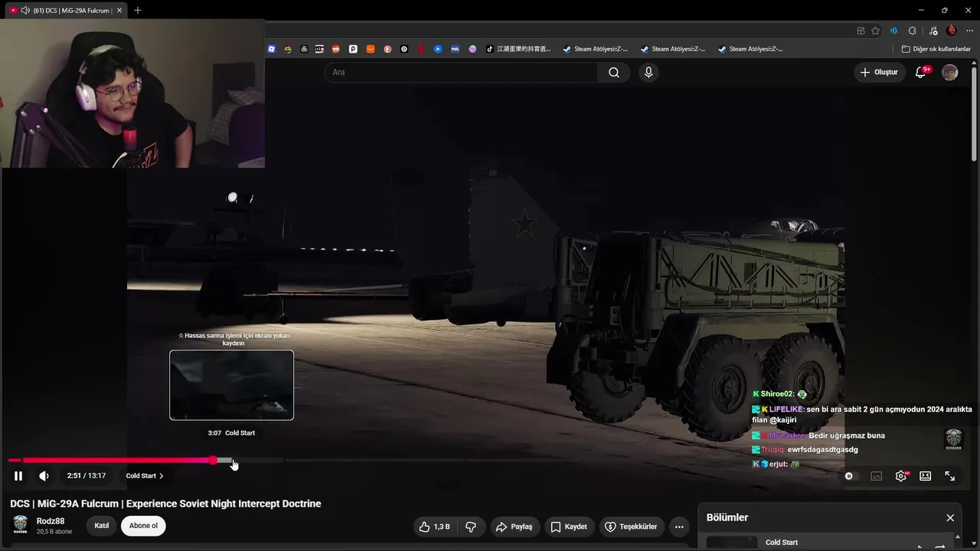This screenshot has width=980, height=551.
Task: Click the black 'P' bookmark icon
Action: click(x=353, y=49)
